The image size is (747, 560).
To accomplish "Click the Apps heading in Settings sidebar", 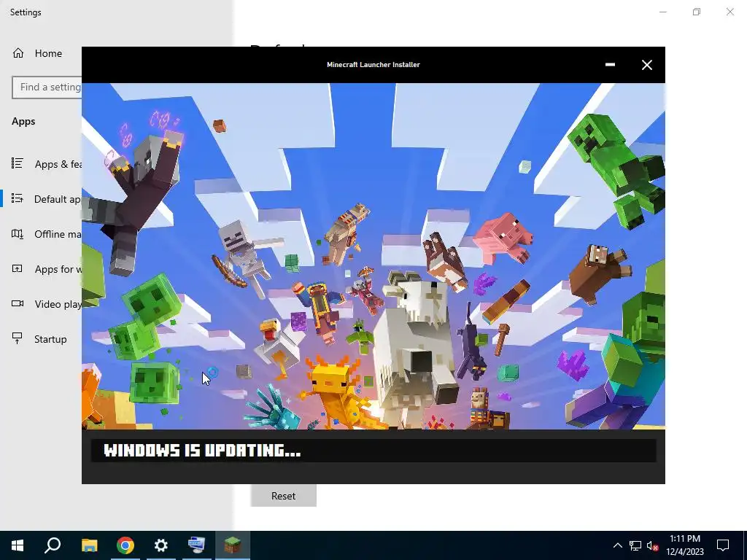I will [23, 122].
